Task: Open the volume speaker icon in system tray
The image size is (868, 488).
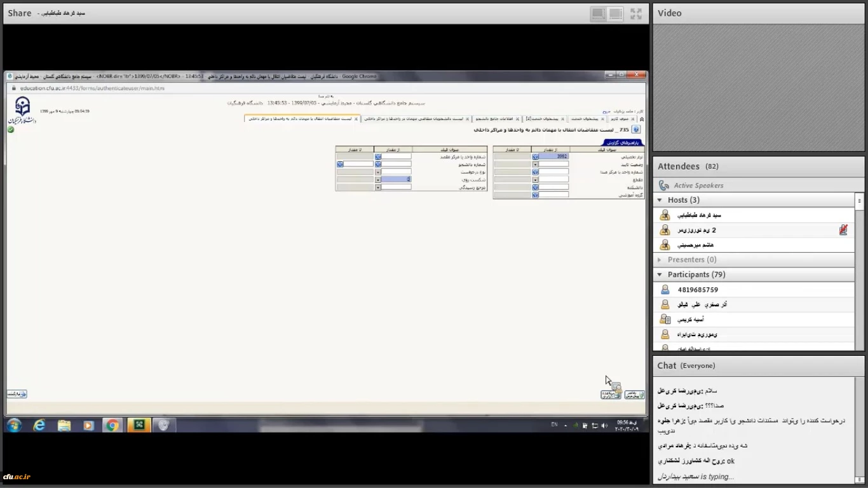Action: click(x=604, y=425)
